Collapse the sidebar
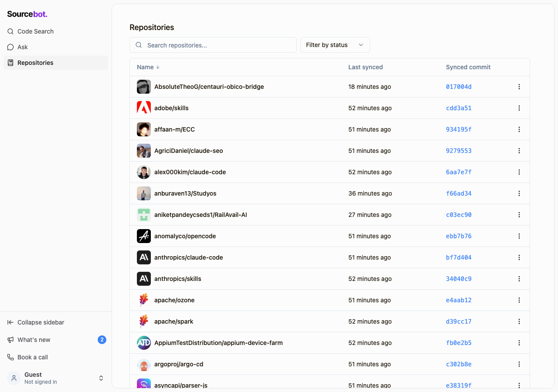Screen dimensions: 558x392 coord(56,322)
